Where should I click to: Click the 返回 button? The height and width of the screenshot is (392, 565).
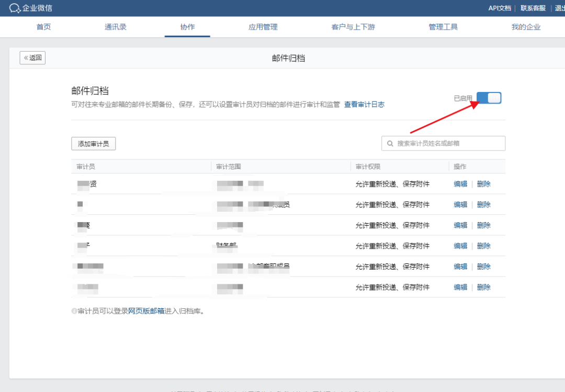pos(32,57)
